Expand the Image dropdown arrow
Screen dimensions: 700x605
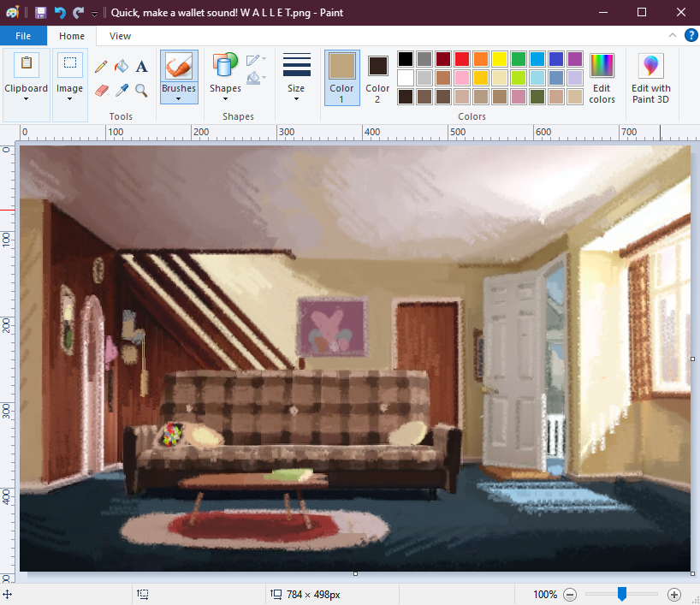pyautogui.click(x=69, y=99)
